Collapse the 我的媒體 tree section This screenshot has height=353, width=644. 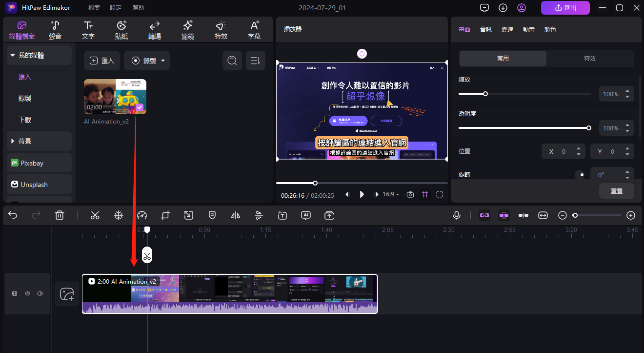tap(39, 56)
